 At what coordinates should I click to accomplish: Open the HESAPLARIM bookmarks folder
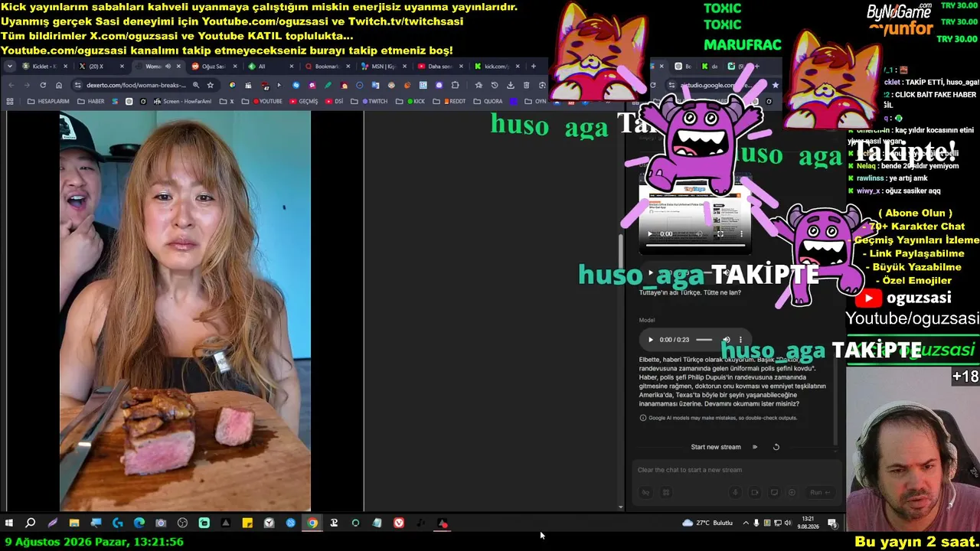(48, 101)
